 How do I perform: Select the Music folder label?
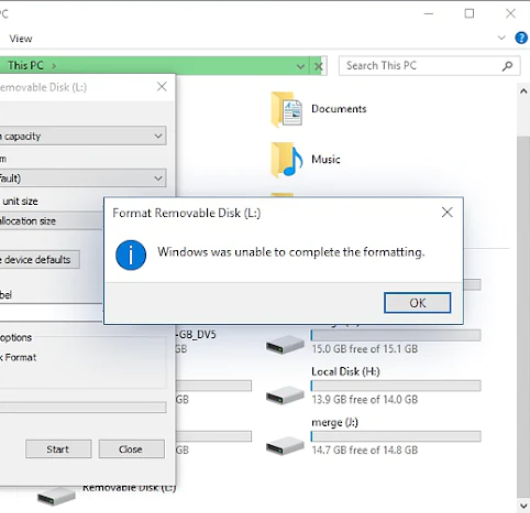click(326, 159)
